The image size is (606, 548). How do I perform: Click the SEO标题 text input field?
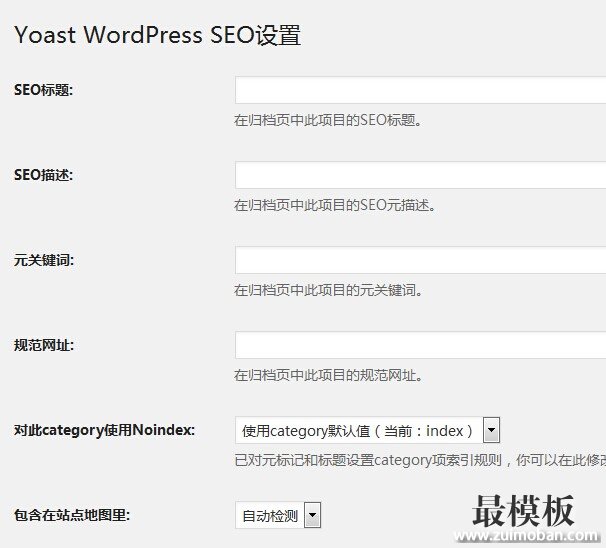pos(420,90)
